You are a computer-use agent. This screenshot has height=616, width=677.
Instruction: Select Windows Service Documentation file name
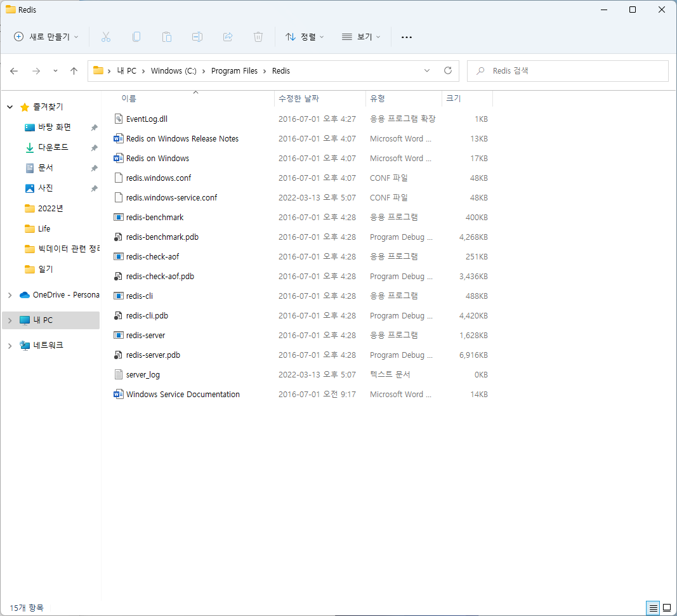[x=183, y=394]
